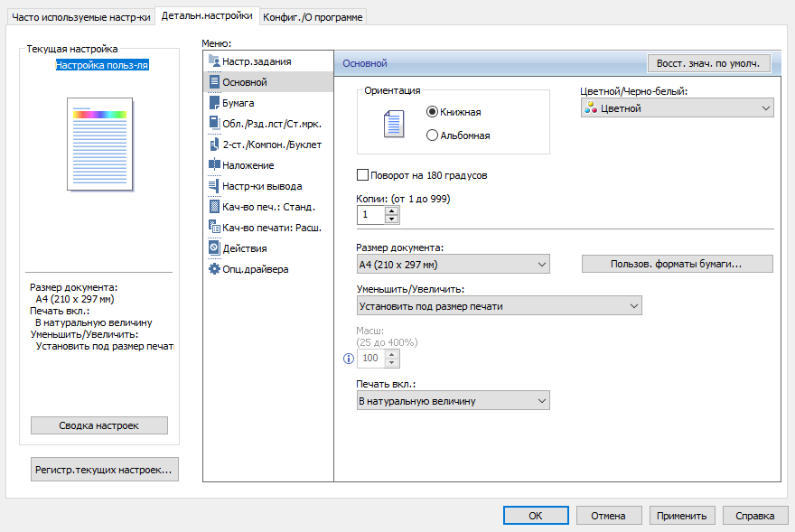The width and height of the screenshot is (795, 532).
Task: Switch to Часто используемые настр-ки tab
Action: point(79,17)
